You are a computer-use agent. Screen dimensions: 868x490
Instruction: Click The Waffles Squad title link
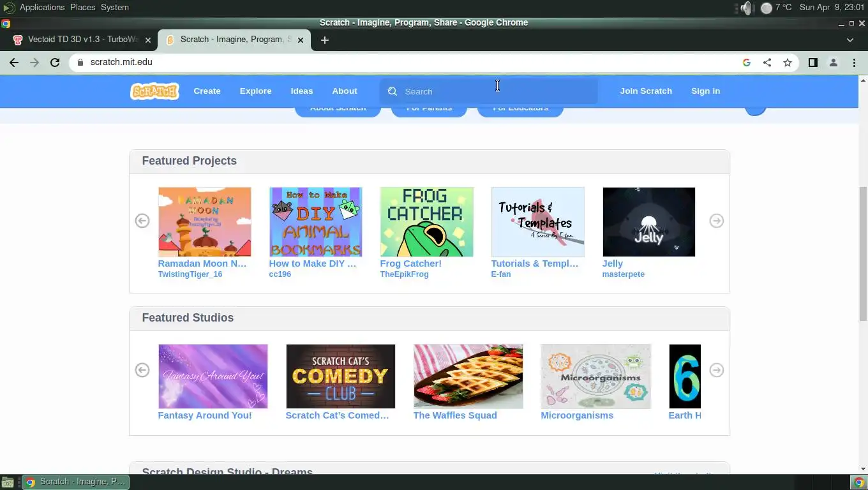(x=455, y=415)
